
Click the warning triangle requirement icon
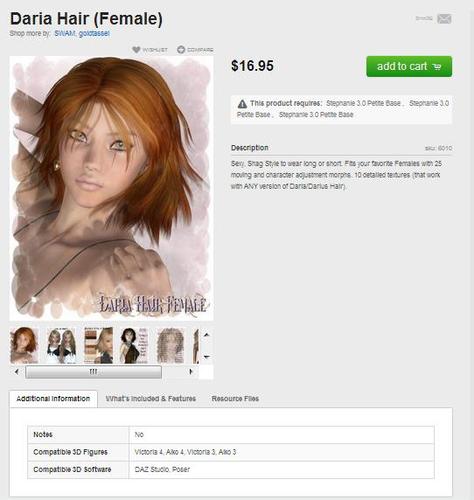tap(242, 104)
